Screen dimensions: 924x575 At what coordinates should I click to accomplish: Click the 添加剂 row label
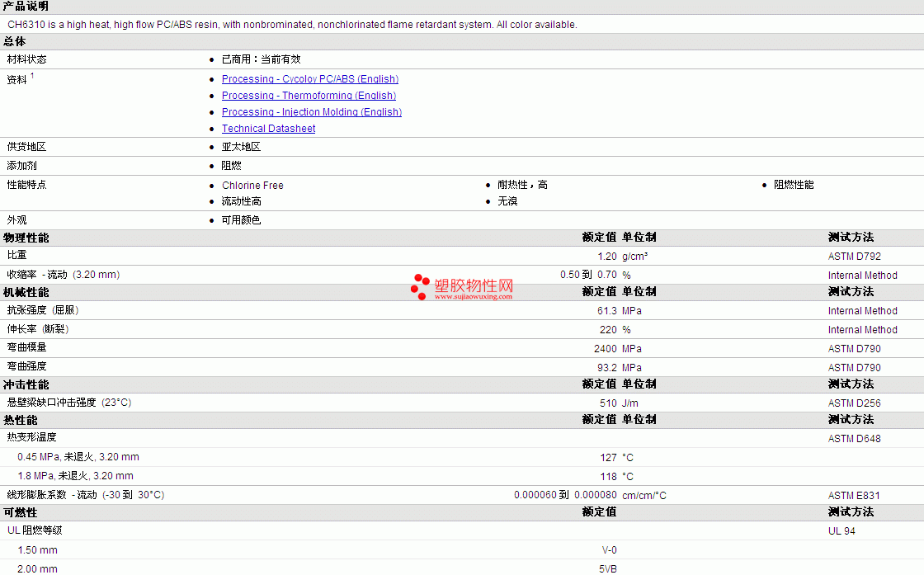click(21, 166)
